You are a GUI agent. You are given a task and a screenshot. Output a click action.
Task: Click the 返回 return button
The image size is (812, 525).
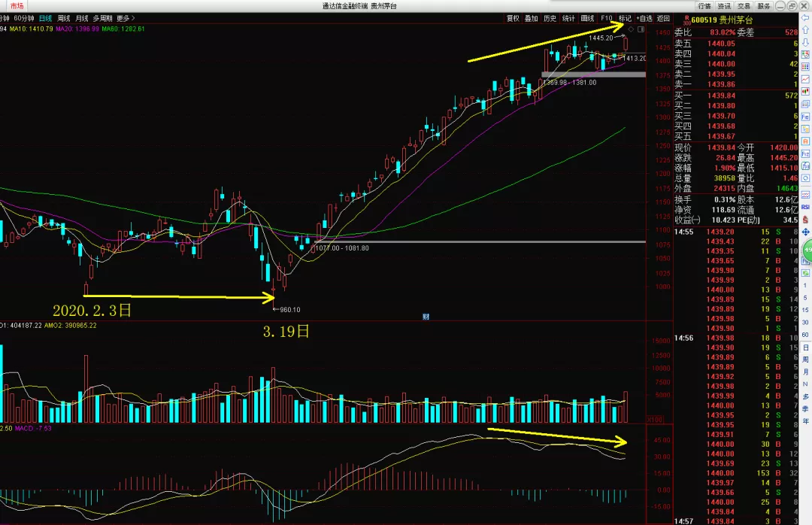point(663,18)
